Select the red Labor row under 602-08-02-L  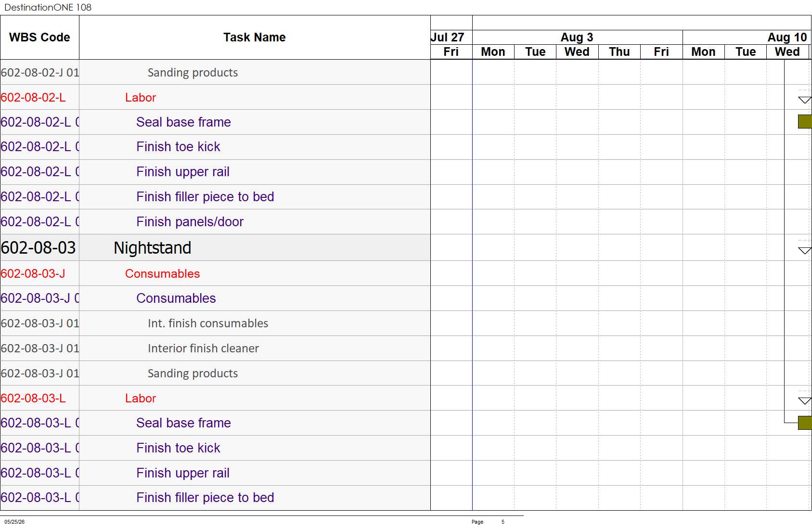(x=215, y=97)
